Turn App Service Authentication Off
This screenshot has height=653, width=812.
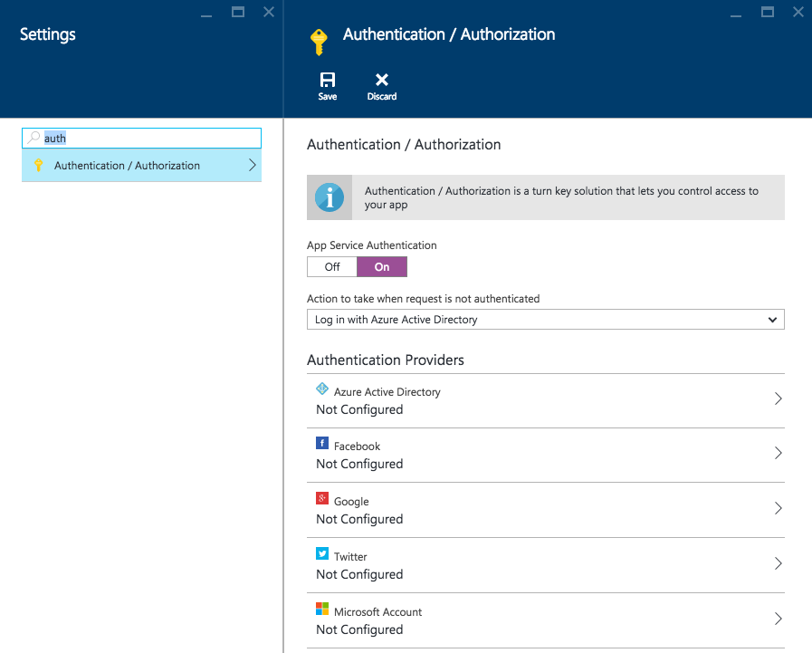point(332,267)
